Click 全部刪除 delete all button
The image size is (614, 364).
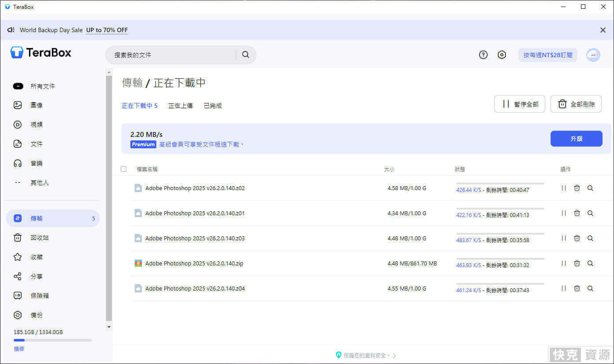click(x=576, y=104)
